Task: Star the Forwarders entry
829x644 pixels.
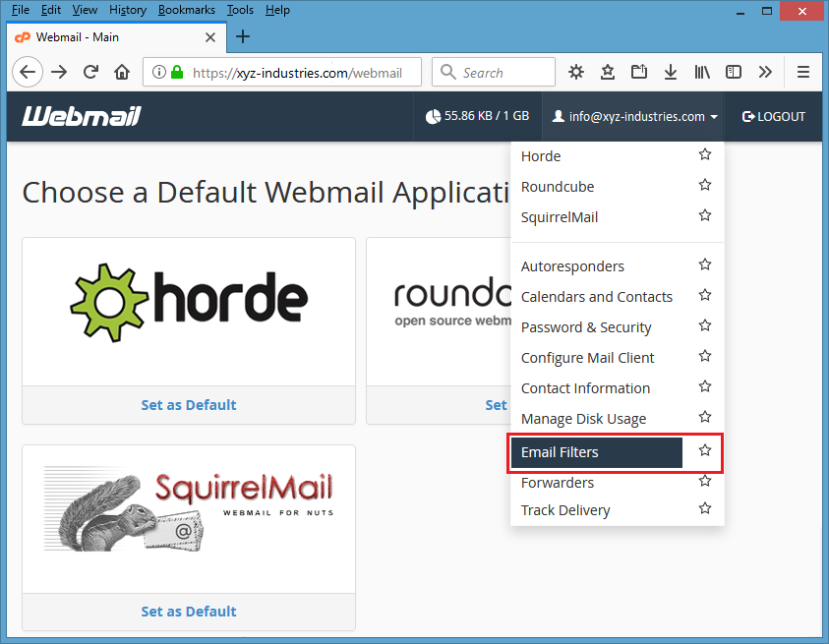Action: point(705,481)
